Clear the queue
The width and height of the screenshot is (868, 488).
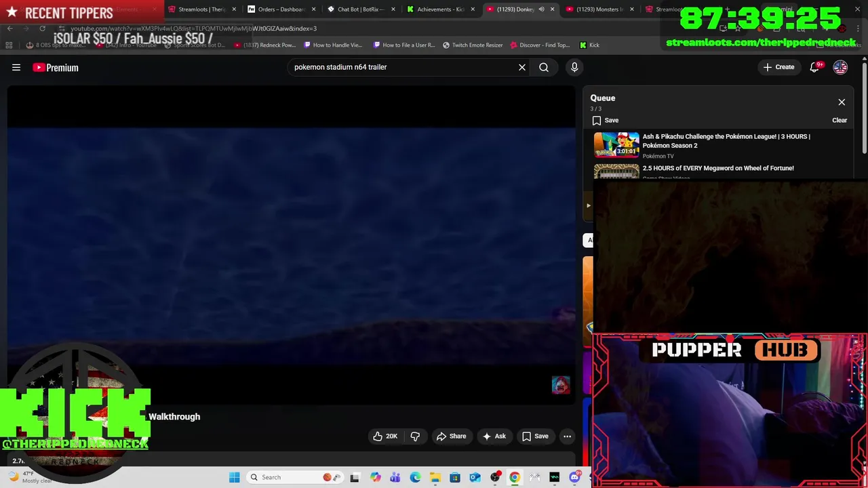tap(840, 121)
